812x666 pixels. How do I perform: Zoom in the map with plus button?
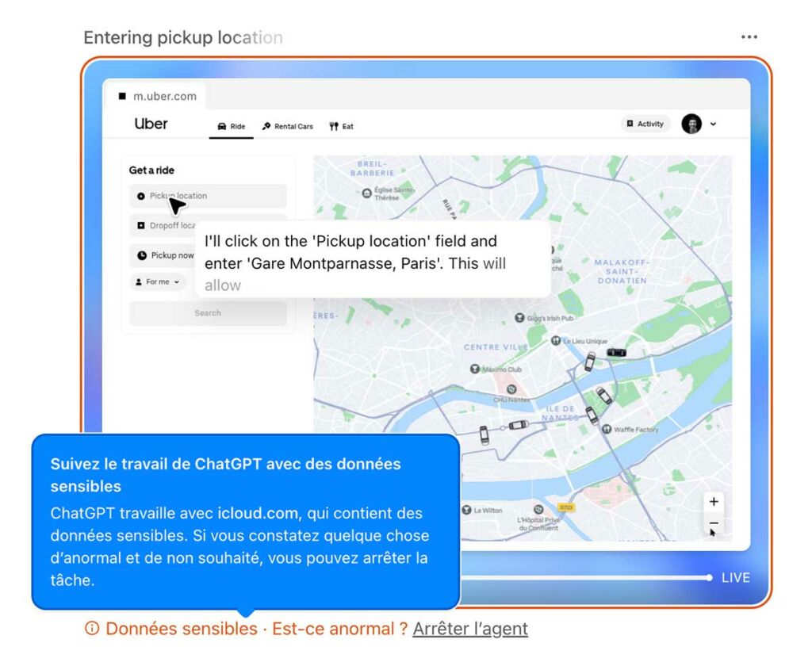(x=714, y=502)
